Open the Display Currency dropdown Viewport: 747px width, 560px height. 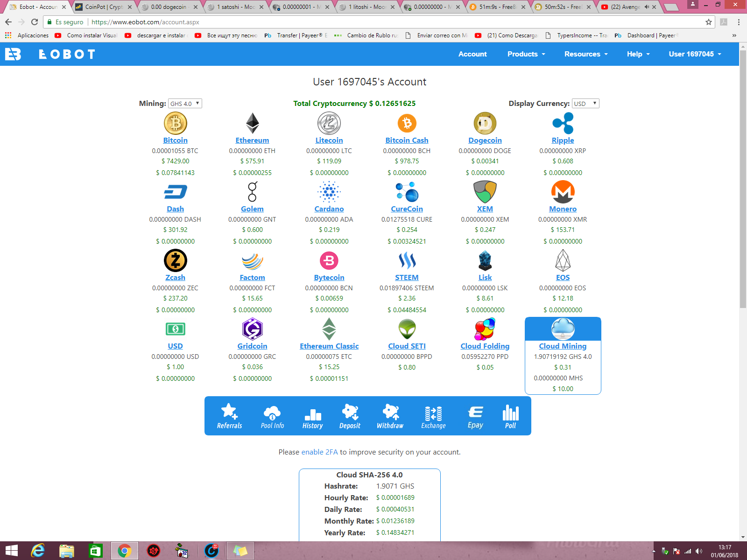pyautogui.click(x=585, y=103)
